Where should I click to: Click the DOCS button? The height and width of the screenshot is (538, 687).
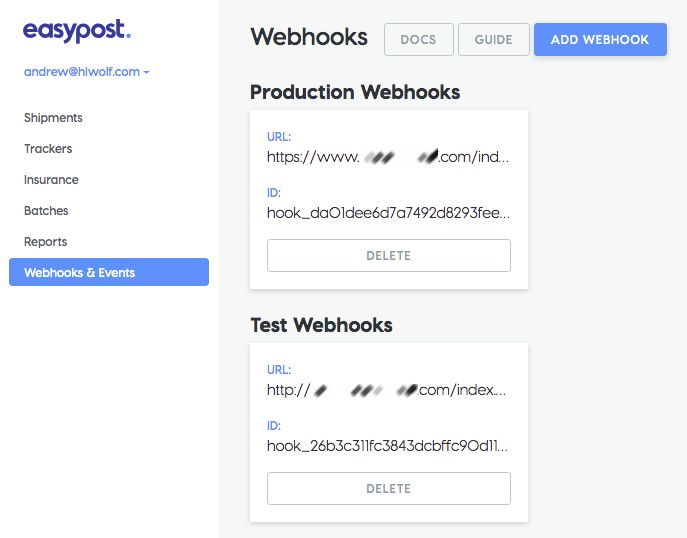click(418, 39)
